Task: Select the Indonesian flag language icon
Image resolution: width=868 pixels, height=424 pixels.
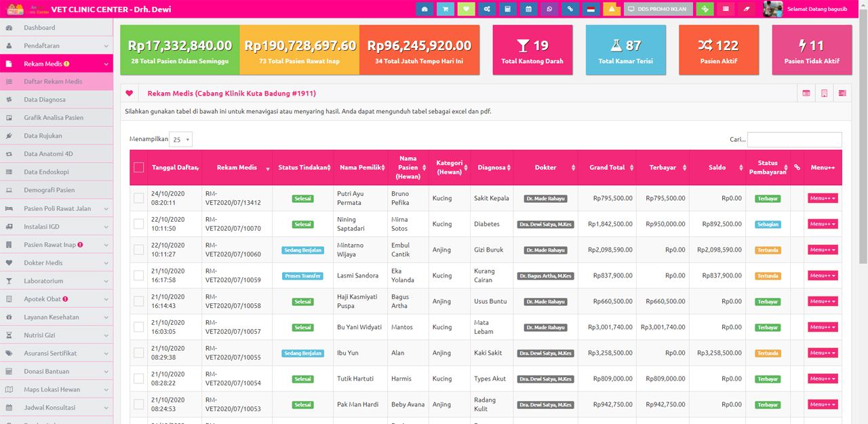Action: (591, 9)
